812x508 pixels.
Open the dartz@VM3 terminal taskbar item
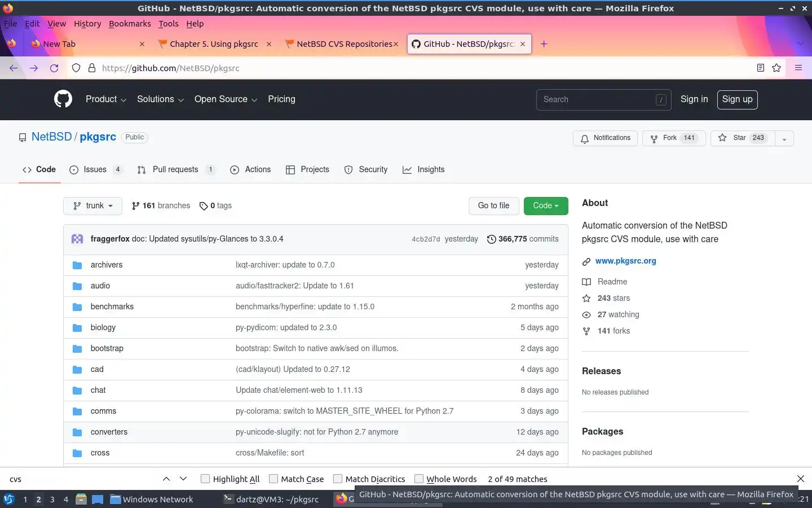click(x=272, y=499)
